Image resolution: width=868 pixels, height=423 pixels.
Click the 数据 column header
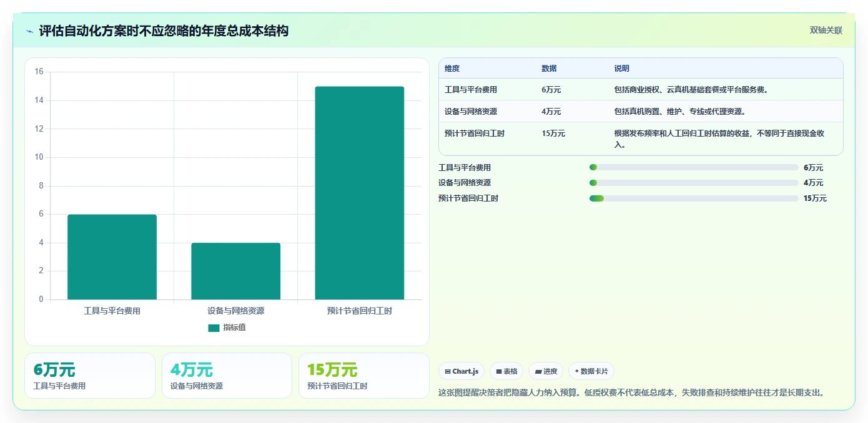[550, 69]
